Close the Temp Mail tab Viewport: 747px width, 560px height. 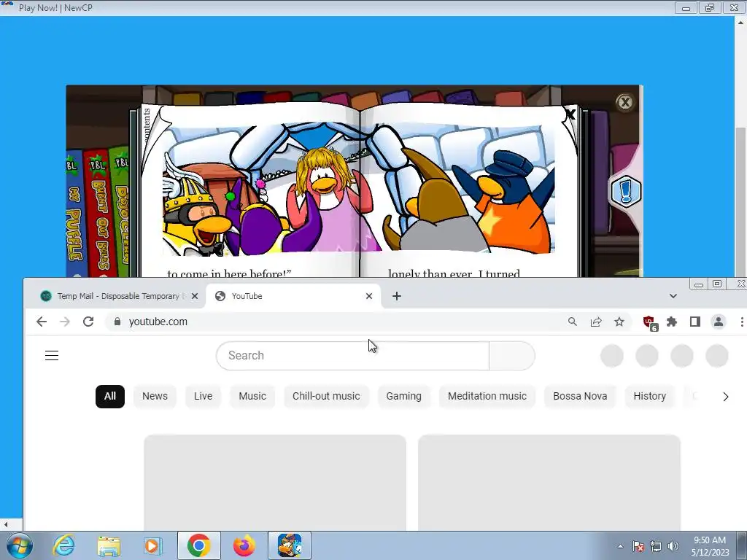[x=194, y=296]
